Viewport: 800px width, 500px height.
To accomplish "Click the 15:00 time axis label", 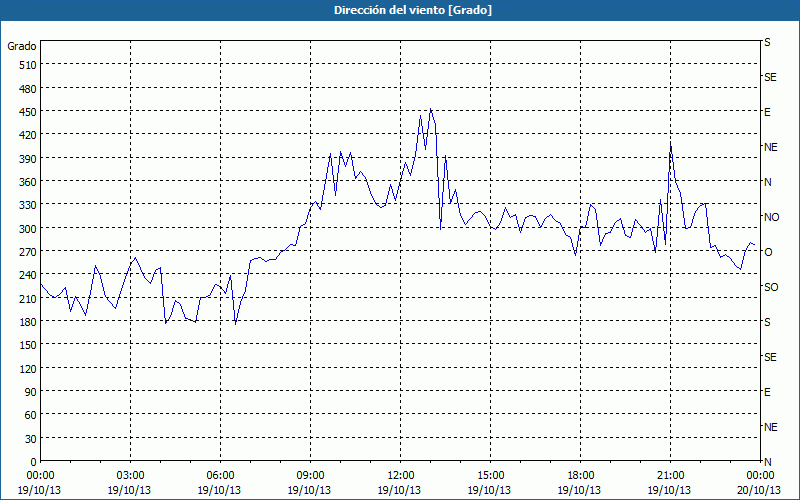I will click(491, 476).
